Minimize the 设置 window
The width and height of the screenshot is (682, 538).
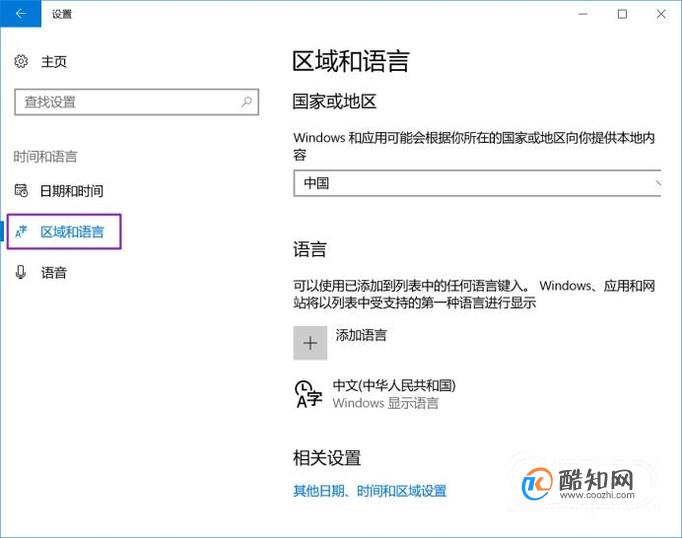[x=583, y=14]
